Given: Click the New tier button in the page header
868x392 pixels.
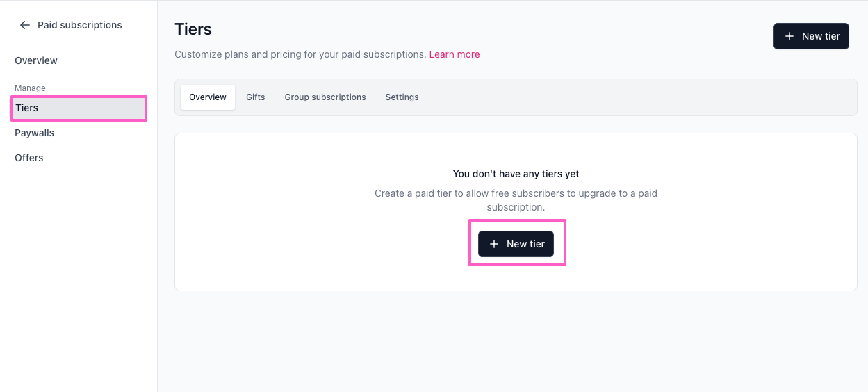Looking at the screenshot, I should (x=811, y=36).
